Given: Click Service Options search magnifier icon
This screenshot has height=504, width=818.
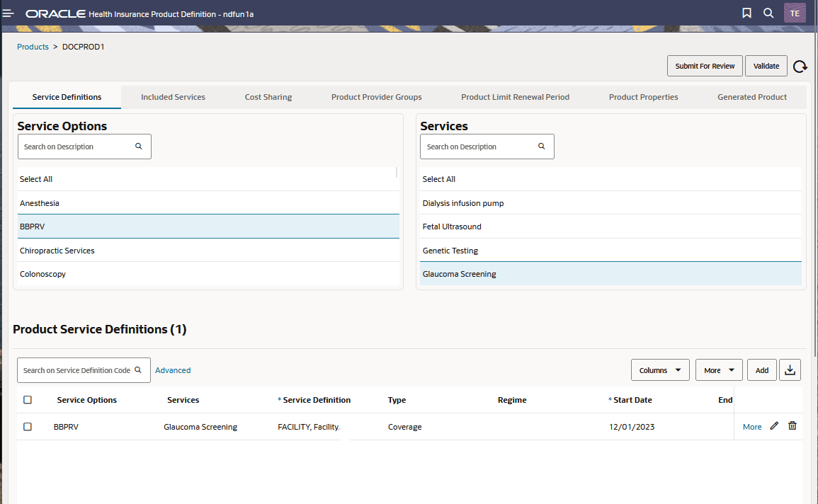Looking at the screenshot, I should pos(138,147).
